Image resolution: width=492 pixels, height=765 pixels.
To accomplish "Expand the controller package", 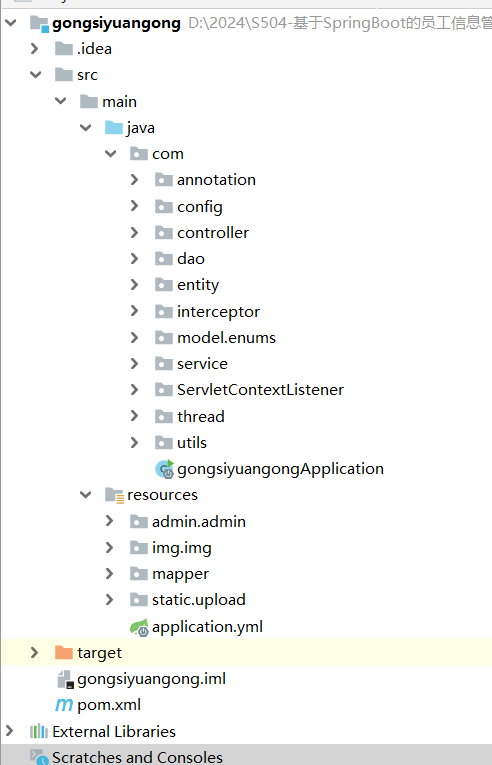I will click(x=135, y=233).
